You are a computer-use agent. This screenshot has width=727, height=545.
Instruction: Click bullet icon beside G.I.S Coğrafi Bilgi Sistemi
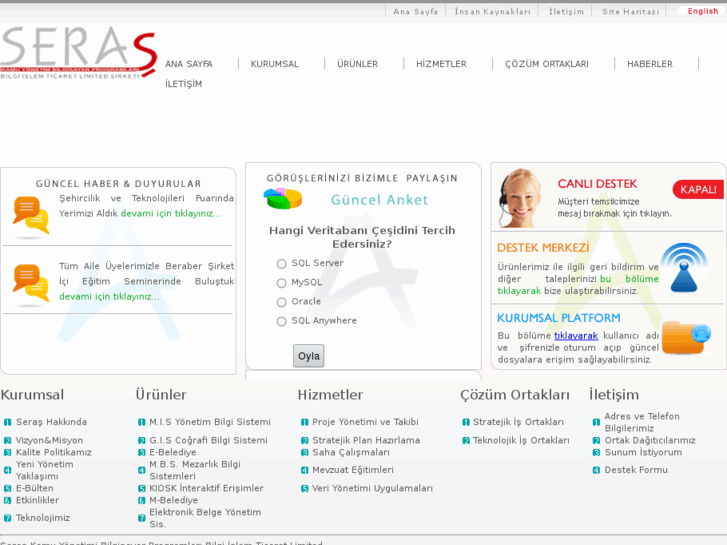(x=141, y=441)
